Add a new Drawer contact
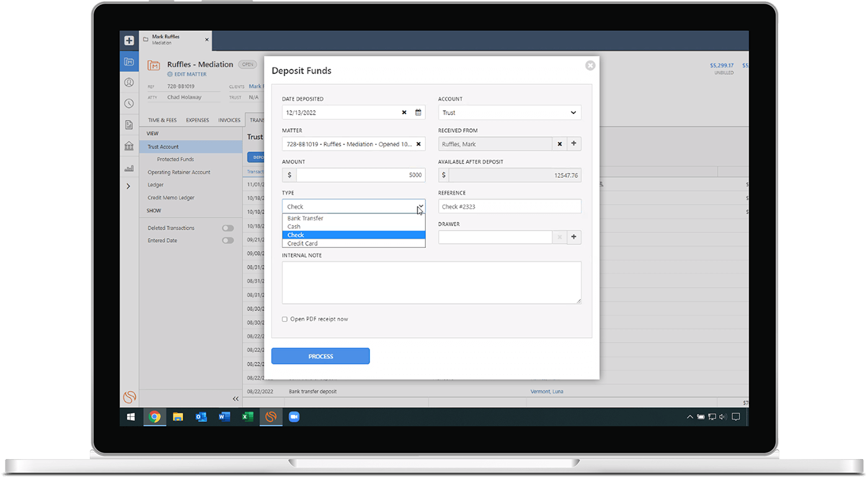868x479 pixels. (x=574, y=237)
